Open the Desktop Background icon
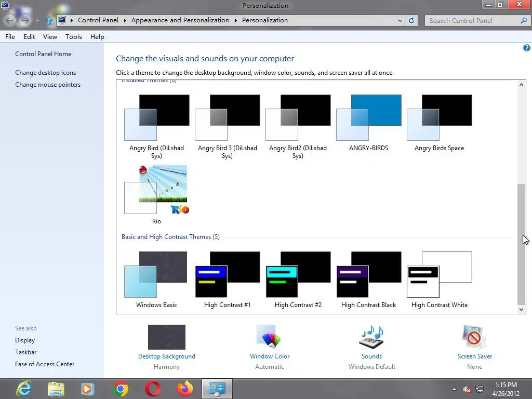This screenshot has height=399, width=532. tap(167, 337)
